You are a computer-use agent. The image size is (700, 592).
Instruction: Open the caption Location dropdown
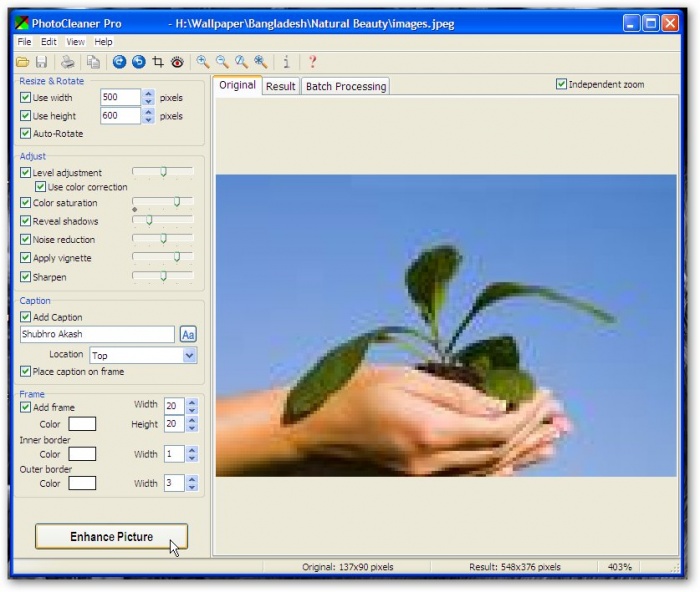pos(189,355)
